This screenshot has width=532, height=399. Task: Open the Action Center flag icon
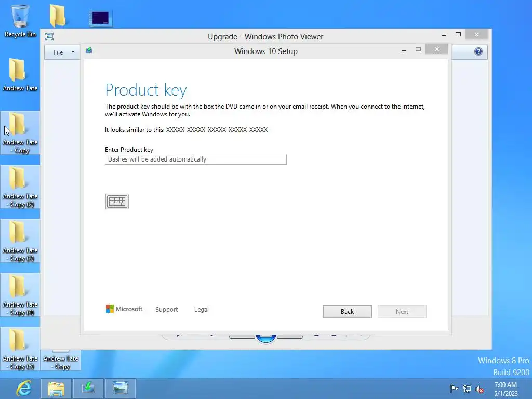pyautogui.click(x=454, y=389)
